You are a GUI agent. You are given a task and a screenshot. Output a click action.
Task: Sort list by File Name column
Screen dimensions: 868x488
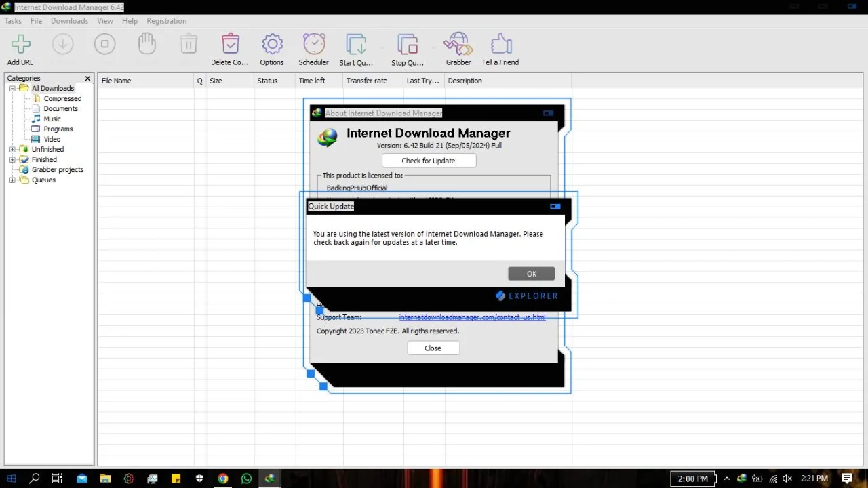pyautogui.click(x=146, y=81)
